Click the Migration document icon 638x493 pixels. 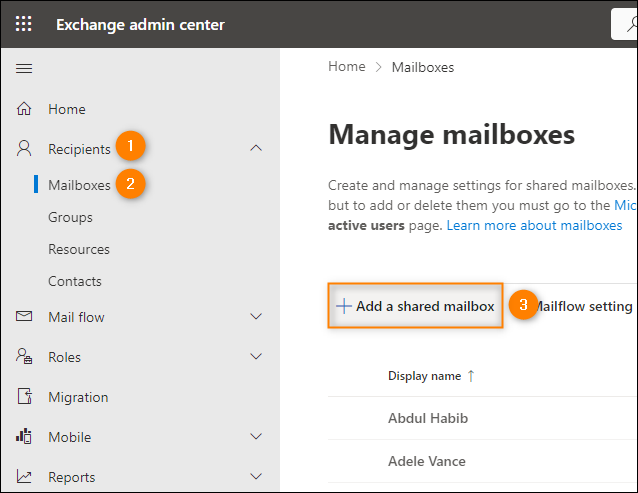tap(24, 396)
